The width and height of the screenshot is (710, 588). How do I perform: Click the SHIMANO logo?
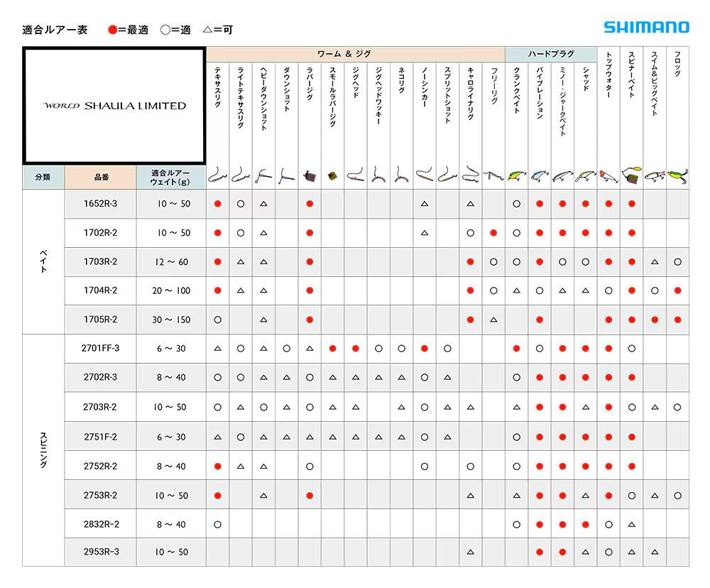pyautogui.click(x=646, y=28)
